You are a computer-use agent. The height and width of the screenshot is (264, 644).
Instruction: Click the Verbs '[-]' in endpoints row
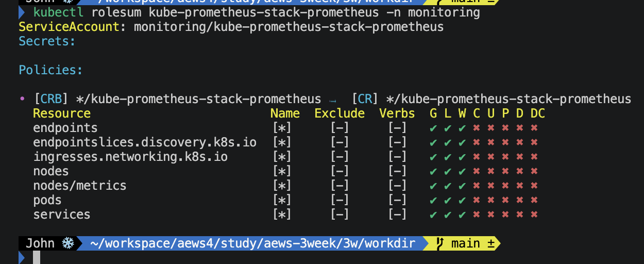click(397, 128)
